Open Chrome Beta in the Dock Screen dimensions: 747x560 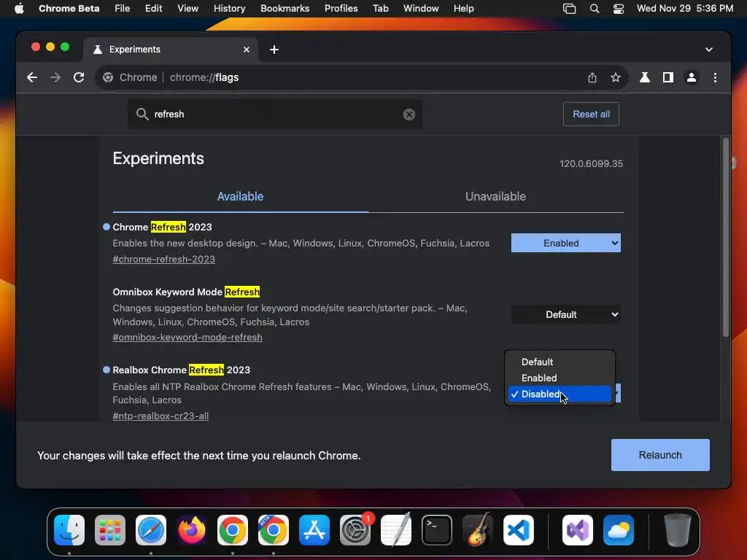(274, 530)
